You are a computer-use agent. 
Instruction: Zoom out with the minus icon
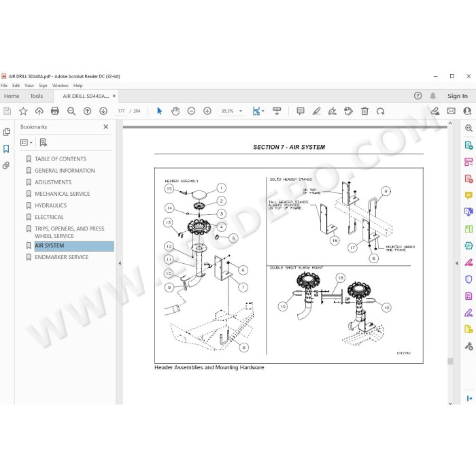tap(191, 111)
